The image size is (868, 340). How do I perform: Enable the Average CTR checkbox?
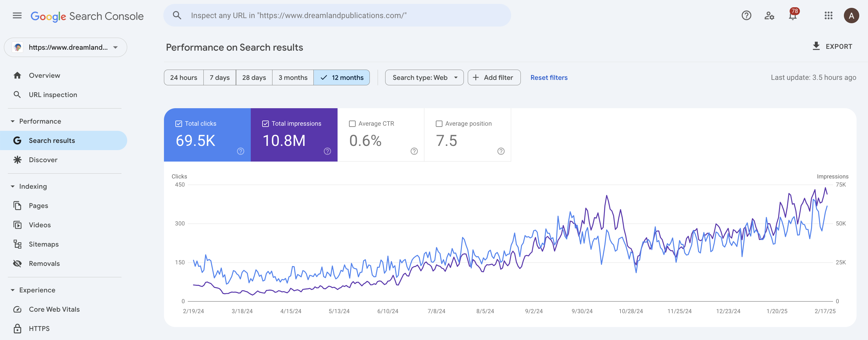[x=352, y=124]
